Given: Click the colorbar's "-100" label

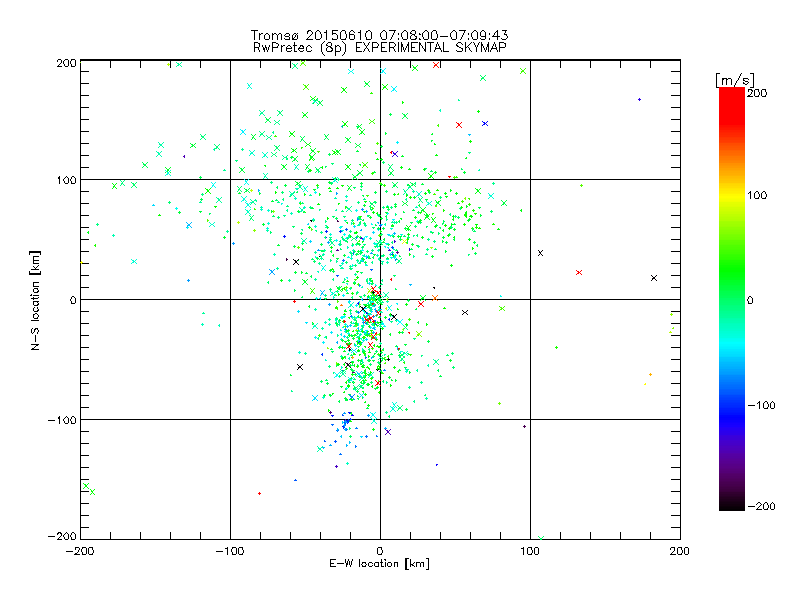Looking at the screenshot, I should click(x=761, y=405).
